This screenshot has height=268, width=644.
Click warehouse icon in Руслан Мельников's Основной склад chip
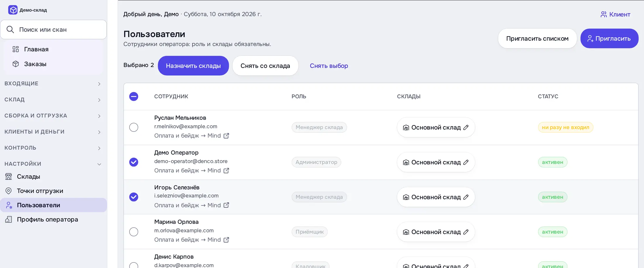[x=406, y=127]
